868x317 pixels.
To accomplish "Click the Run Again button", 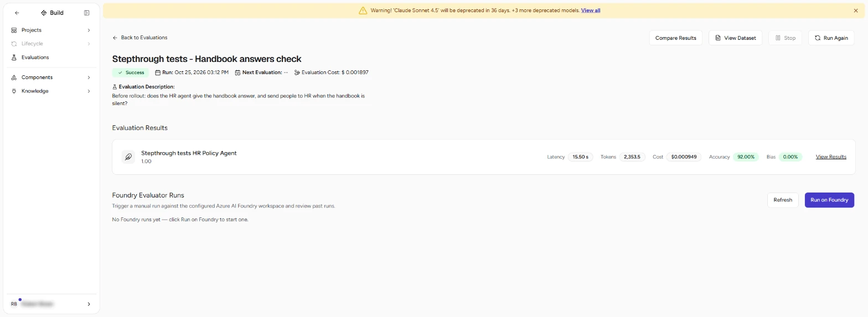I will click(831, 38).
